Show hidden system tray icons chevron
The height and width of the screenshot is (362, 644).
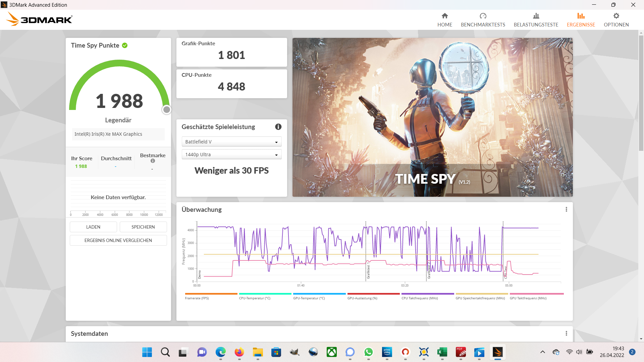click(x=542, y=352)
